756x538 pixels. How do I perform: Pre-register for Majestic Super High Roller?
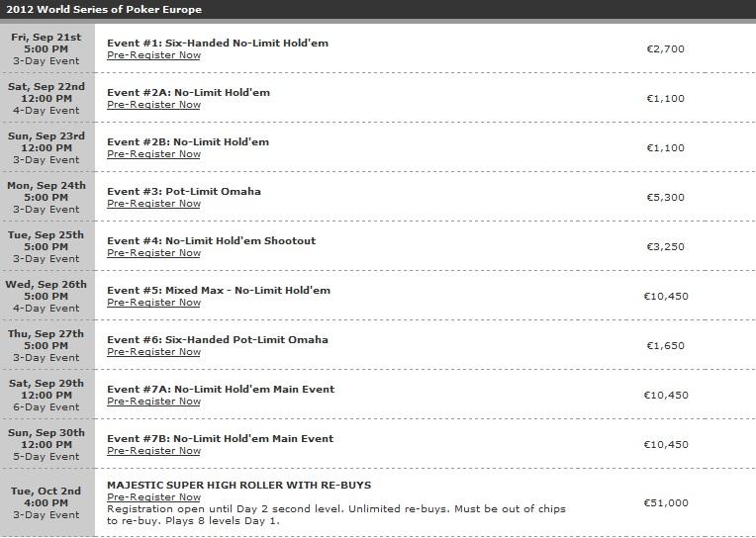pos(153,497)
